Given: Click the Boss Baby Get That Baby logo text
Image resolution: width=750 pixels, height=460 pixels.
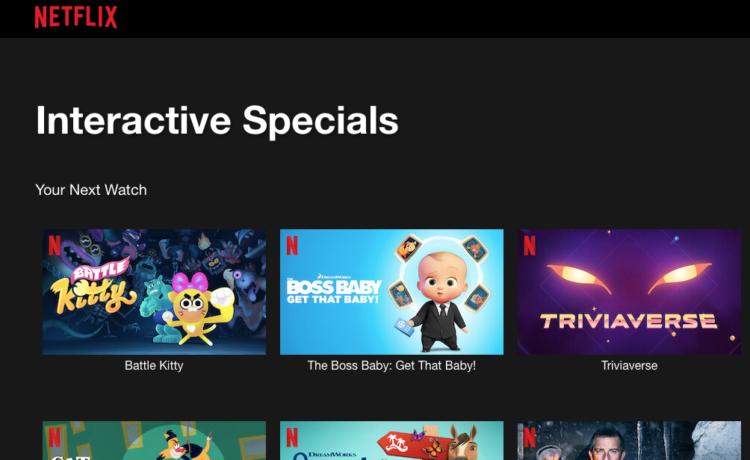Looking at the screenshot, I should 334,290.
